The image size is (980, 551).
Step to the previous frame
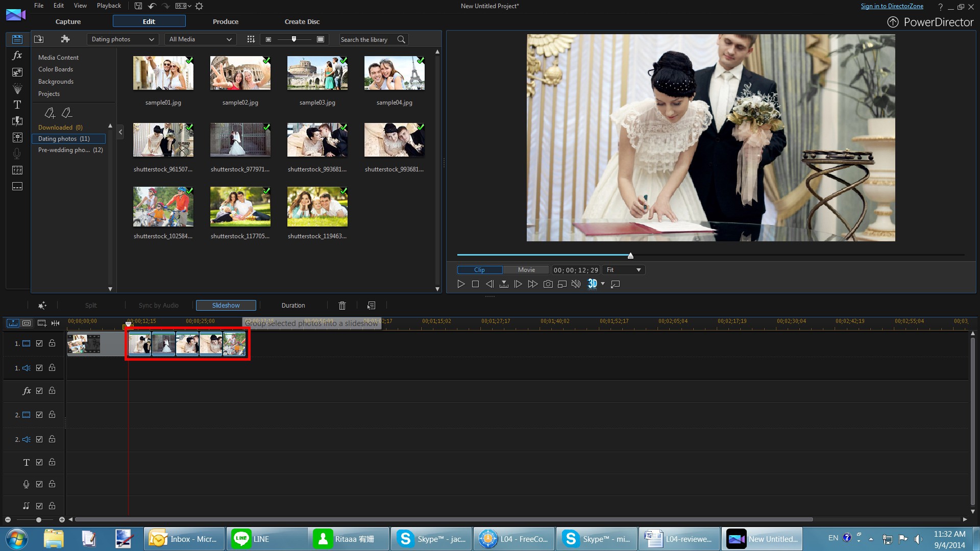(x=489, y=284)
